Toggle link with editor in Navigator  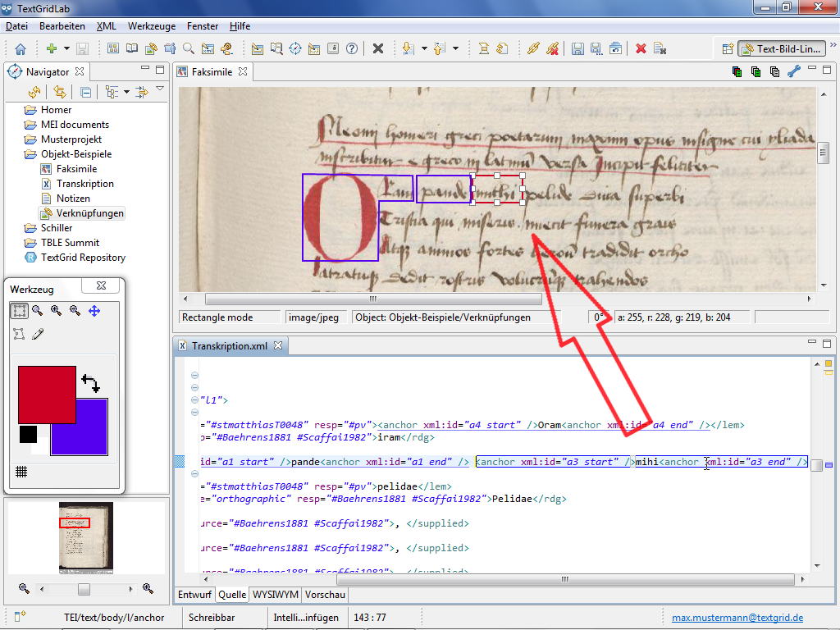tap(60, 92)
